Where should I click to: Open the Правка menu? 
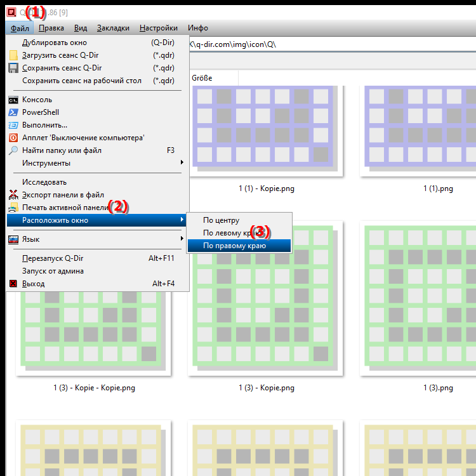51,28
